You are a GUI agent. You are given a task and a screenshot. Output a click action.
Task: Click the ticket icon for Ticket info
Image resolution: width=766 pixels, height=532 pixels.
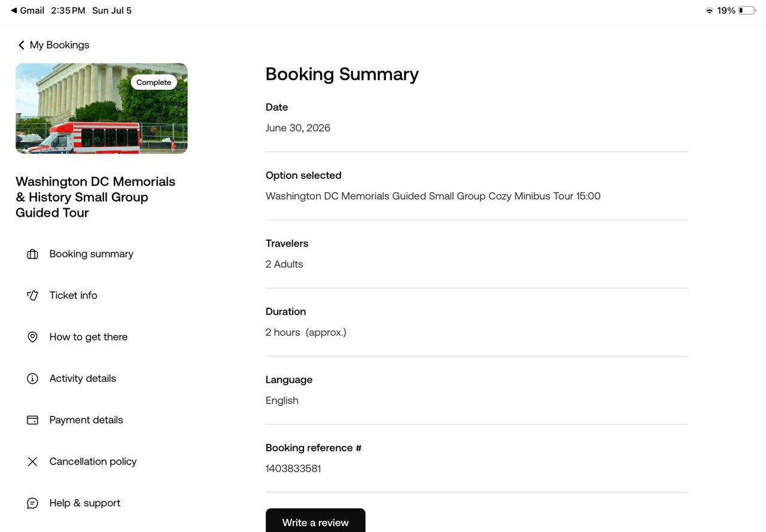pyautogui.click(x=32, y=296)
